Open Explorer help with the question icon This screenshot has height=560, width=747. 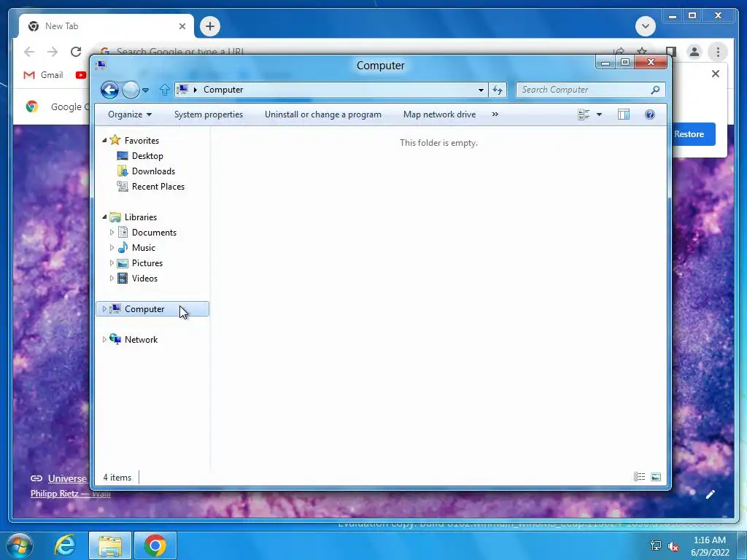click(x=650, y=114)
